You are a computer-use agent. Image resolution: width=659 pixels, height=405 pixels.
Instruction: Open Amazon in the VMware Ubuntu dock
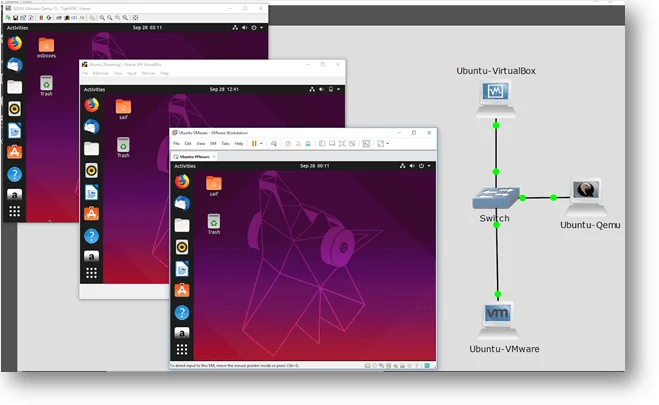182,333
